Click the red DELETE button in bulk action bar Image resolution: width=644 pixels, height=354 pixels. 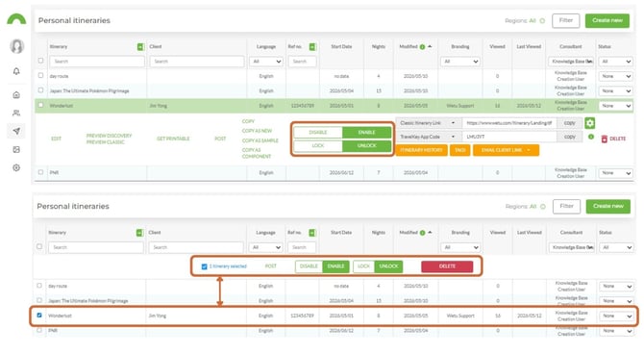[x=447, y=266]
